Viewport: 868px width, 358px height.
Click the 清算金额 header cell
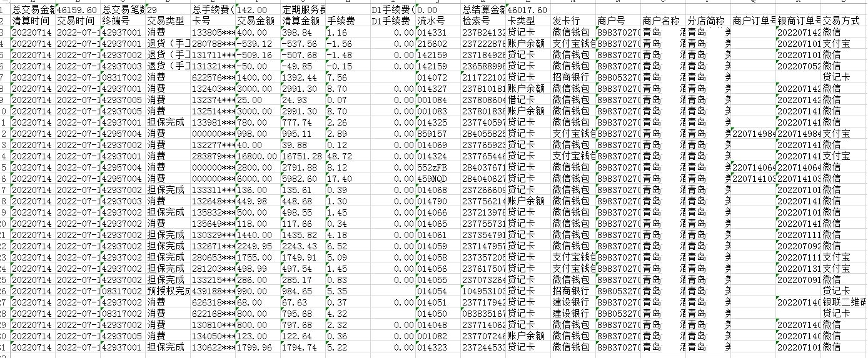(301, 21)
